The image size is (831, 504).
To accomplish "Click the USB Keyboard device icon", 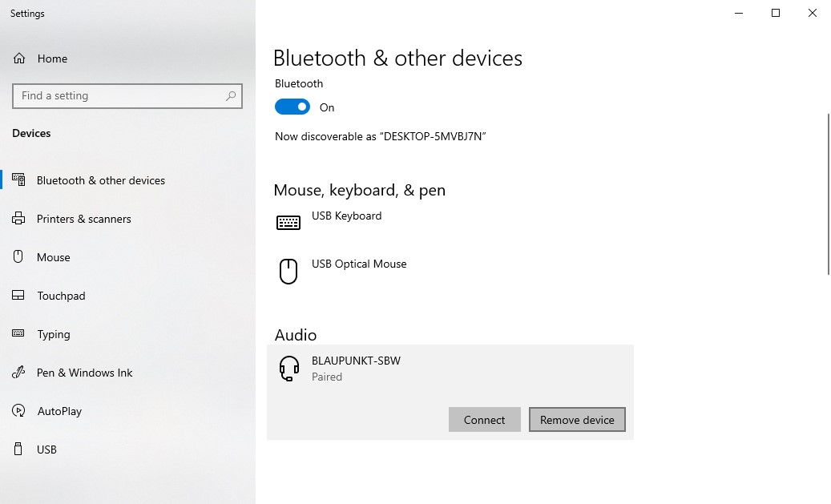I will point(288,222).
